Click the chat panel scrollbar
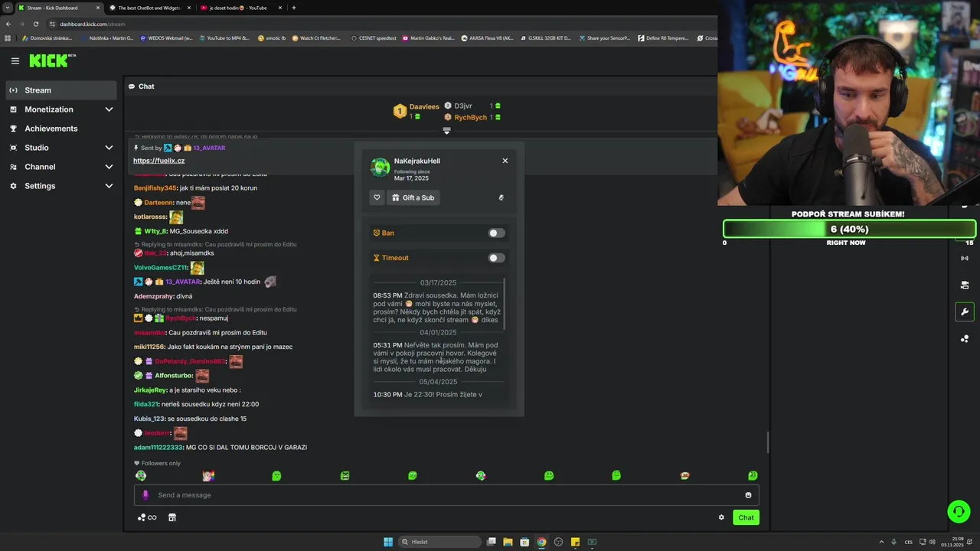The image size is (980, 551). (767, 442)
